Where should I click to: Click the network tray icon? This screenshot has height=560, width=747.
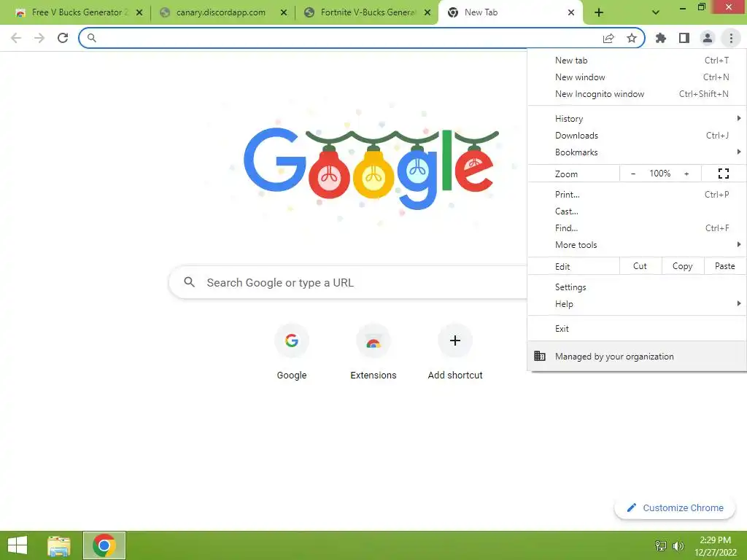661,545
